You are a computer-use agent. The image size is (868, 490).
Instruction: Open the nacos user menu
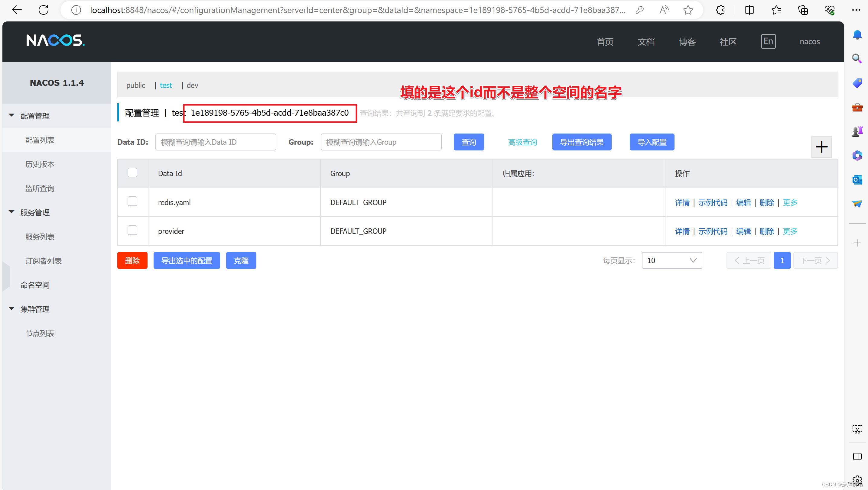coord(809,41)
